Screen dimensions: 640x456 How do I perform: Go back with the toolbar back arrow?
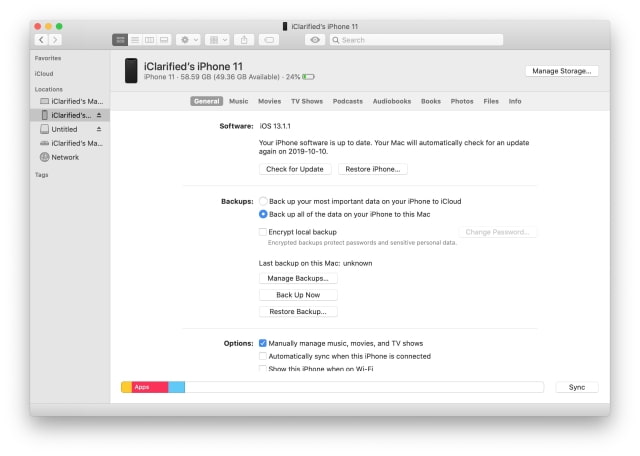41,40
